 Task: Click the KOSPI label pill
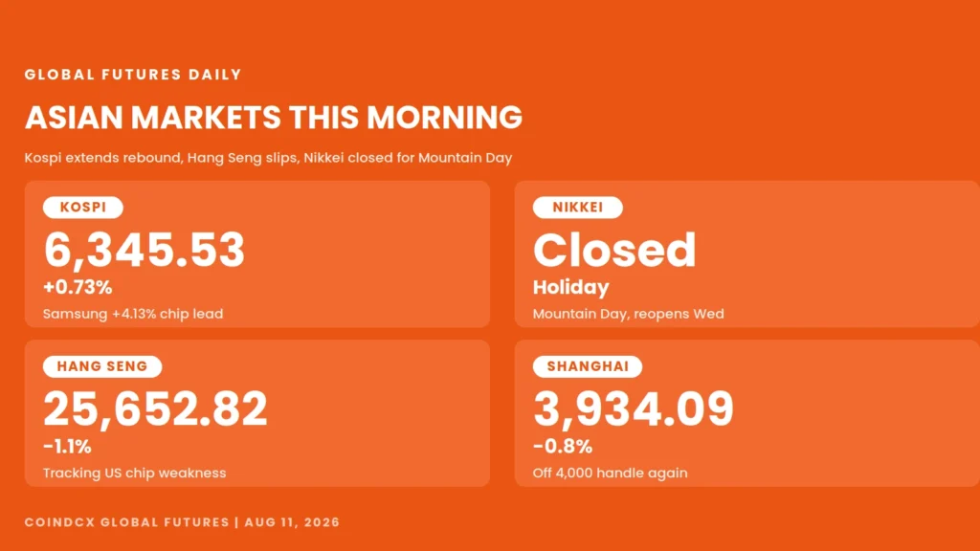click(x=83, y=208)
